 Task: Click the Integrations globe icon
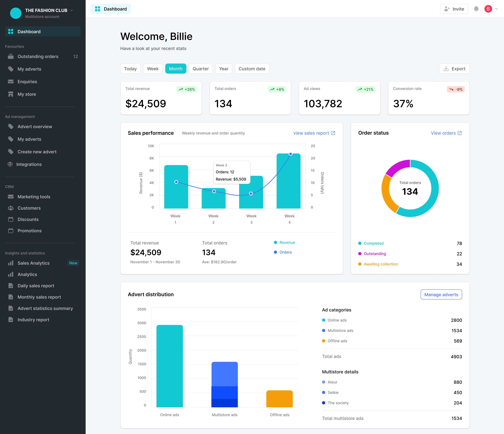click(x=10, y=164)
